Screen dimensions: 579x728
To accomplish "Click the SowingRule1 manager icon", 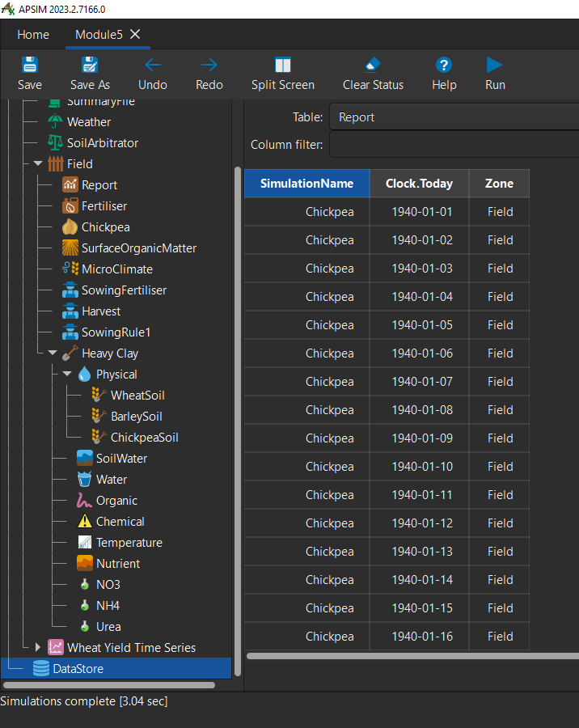I will [x=70, y=332].
